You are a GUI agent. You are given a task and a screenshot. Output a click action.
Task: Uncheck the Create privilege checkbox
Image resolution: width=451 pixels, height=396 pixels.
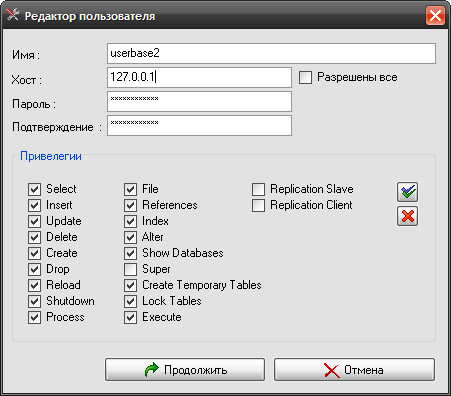pyautogui.click(x=34, y=253)
